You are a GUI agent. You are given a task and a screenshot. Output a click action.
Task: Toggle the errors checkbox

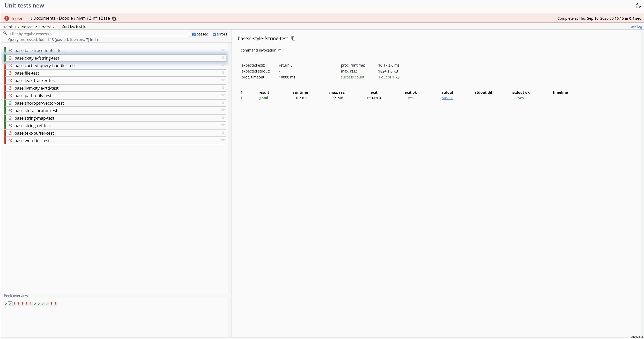pyautogui.click(x=214, y=34)
